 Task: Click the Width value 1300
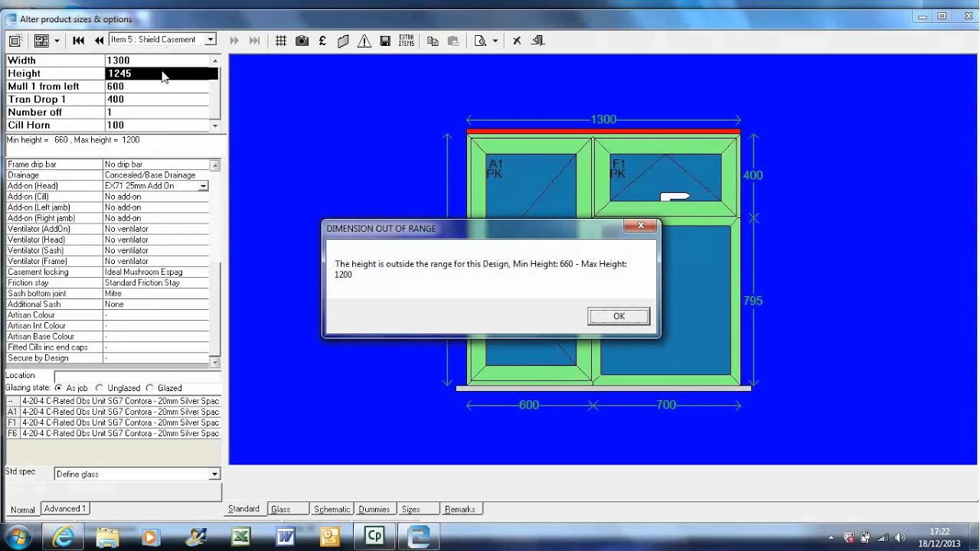point(156,60)
